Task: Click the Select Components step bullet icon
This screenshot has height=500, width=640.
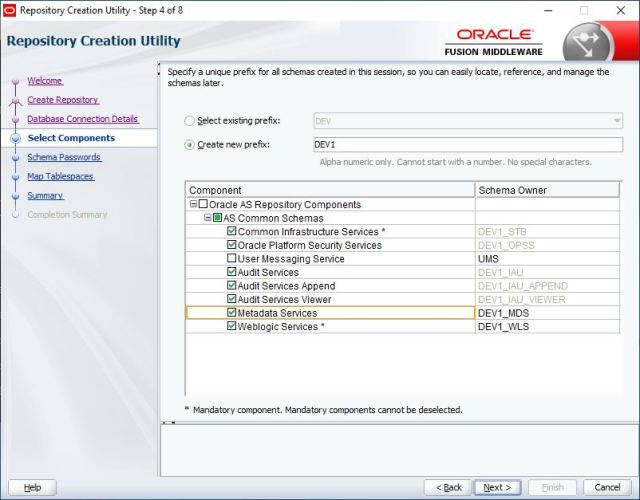Action: (16, 138)
